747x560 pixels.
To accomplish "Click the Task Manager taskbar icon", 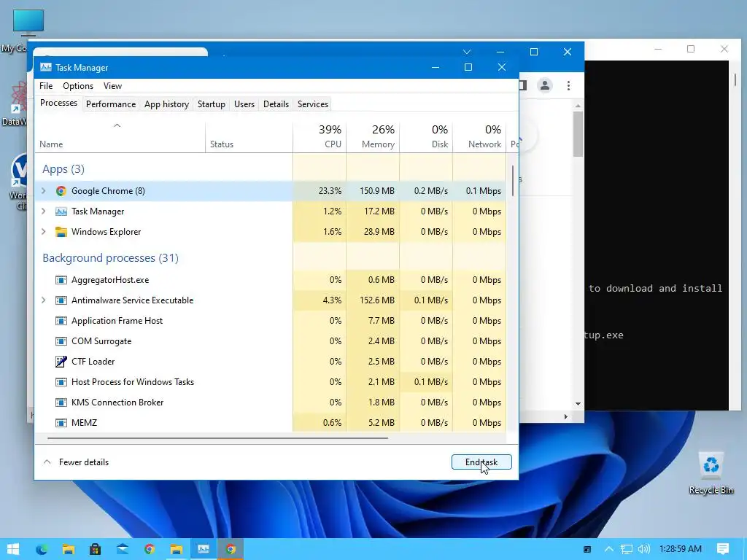I will (204, 549).
